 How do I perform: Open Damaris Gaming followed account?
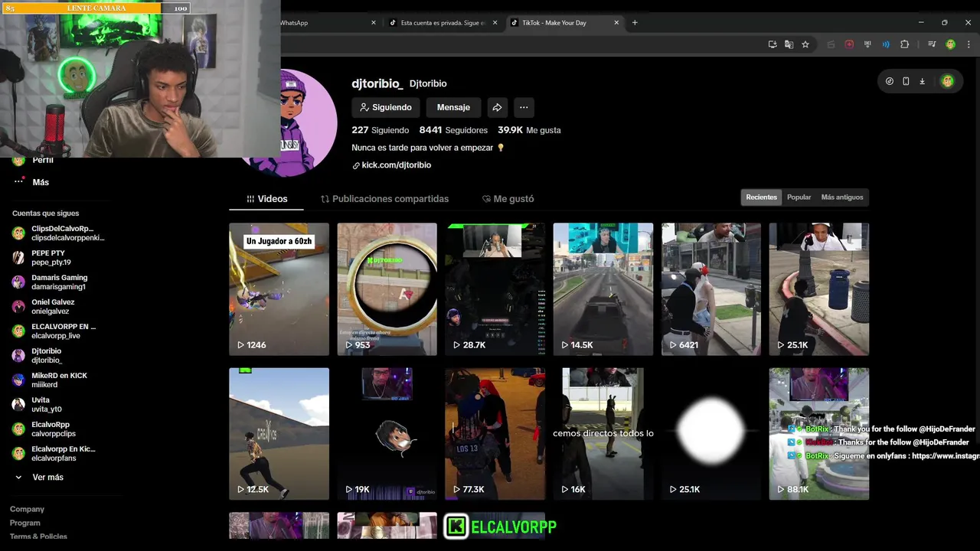point(50,282)
